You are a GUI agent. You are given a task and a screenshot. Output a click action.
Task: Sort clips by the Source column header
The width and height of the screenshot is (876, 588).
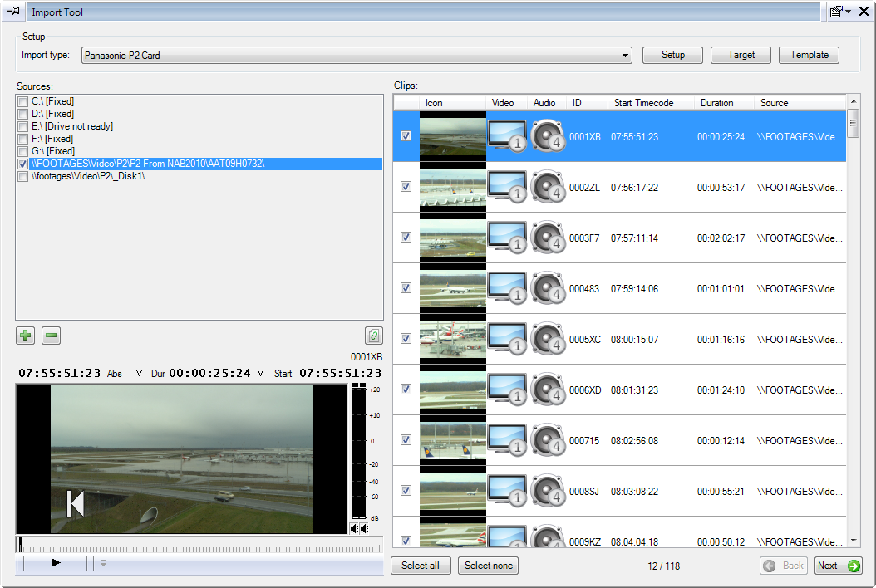click(x=800, y=103)
